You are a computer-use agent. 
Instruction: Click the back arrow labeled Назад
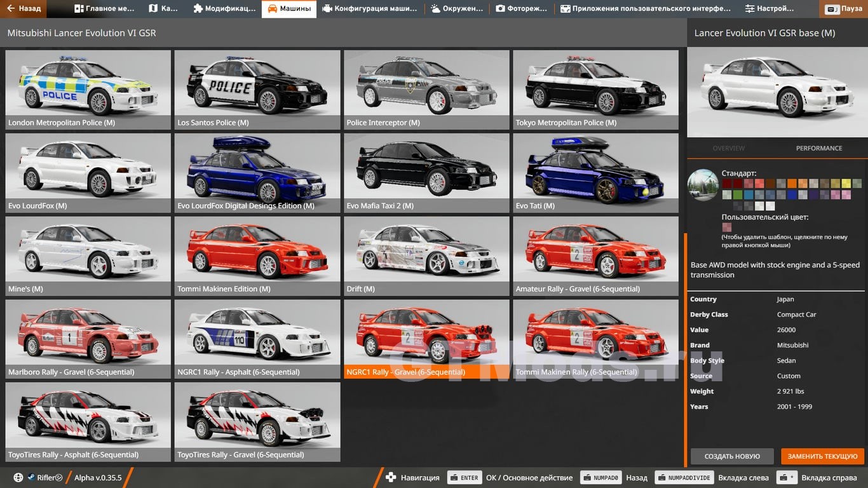tap(23, 9)
